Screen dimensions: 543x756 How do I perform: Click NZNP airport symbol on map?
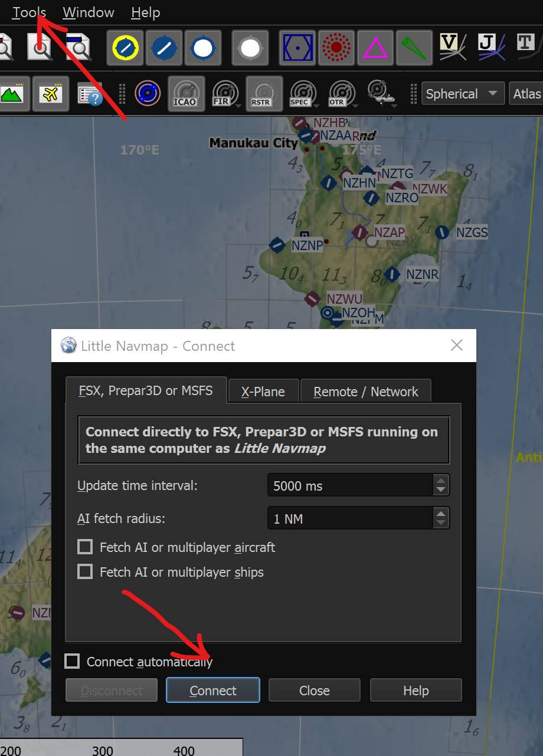coord(277,244)
